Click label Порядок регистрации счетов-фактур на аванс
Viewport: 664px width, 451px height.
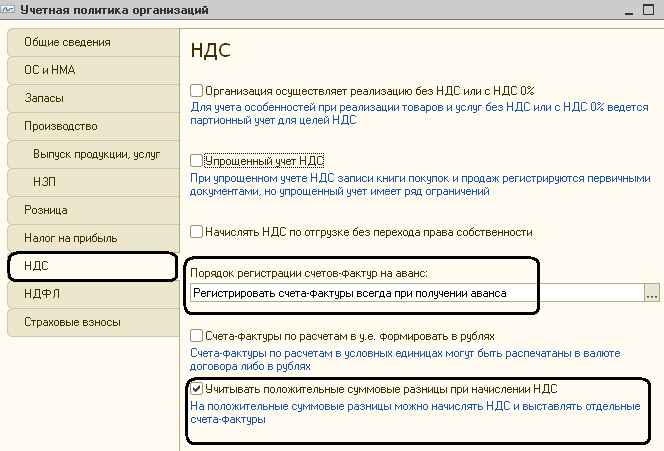309,273
